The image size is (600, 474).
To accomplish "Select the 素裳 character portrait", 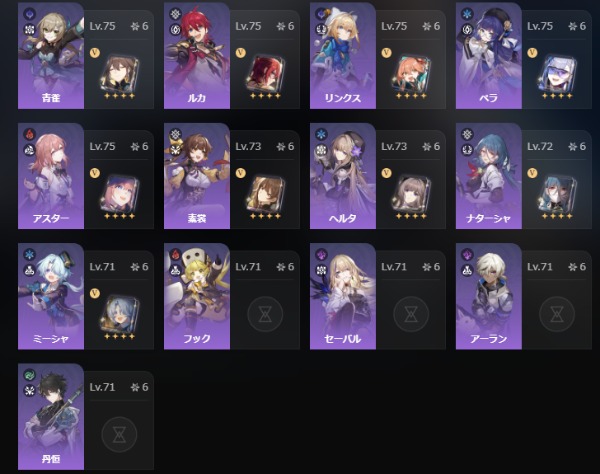I will 197,176.
